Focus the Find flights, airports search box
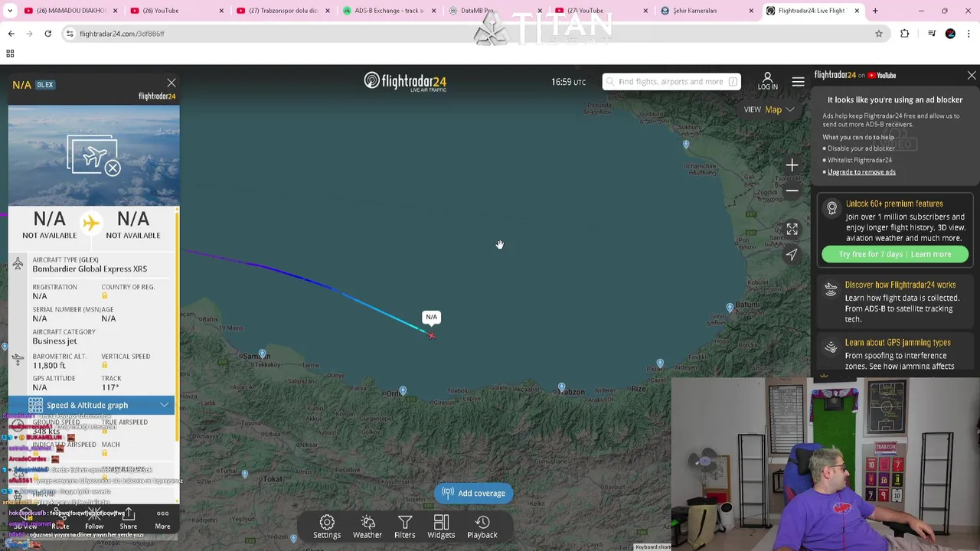This screenshot has height=551, width=980. coord(671,82)
